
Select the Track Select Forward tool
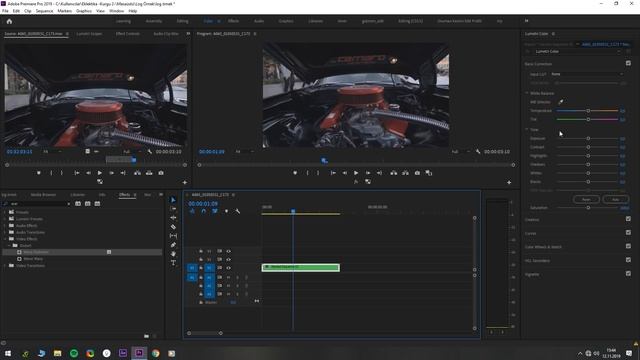tap(173, 209)
